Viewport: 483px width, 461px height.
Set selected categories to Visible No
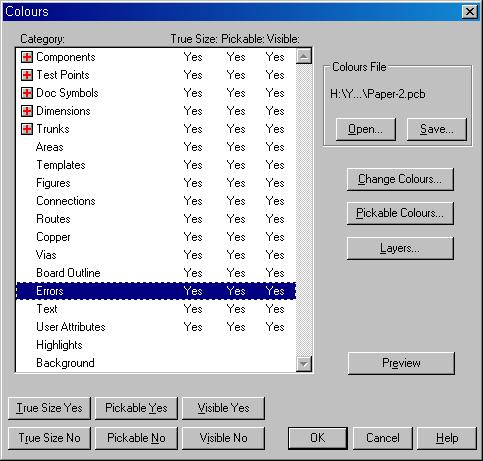click(x=223, y=438)
